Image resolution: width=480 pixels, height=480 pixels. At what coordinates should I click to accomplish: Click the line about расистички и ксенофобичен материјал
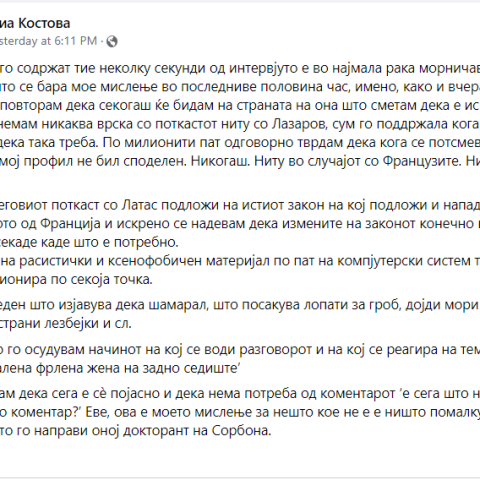(240, 261)
